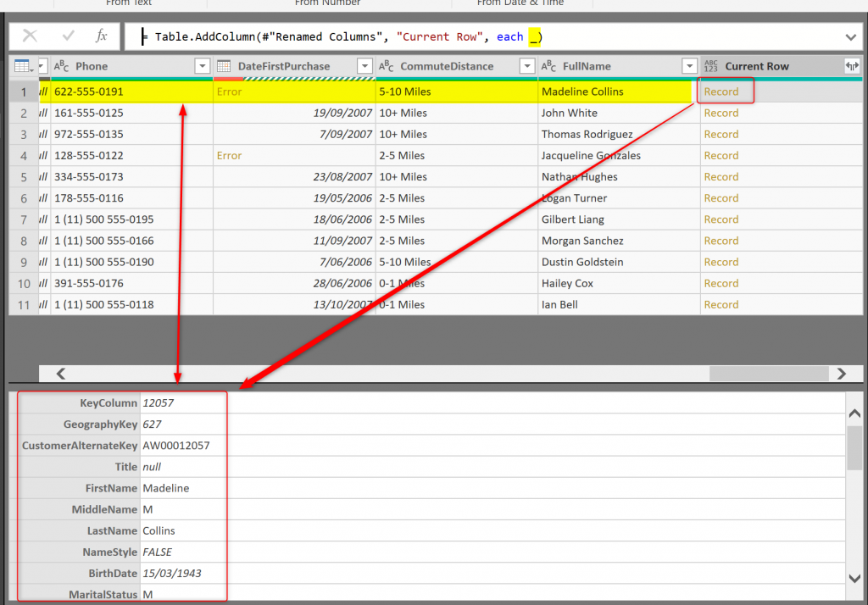
Task: Open the table menu icon in grid corner
Action: (22, 66)
